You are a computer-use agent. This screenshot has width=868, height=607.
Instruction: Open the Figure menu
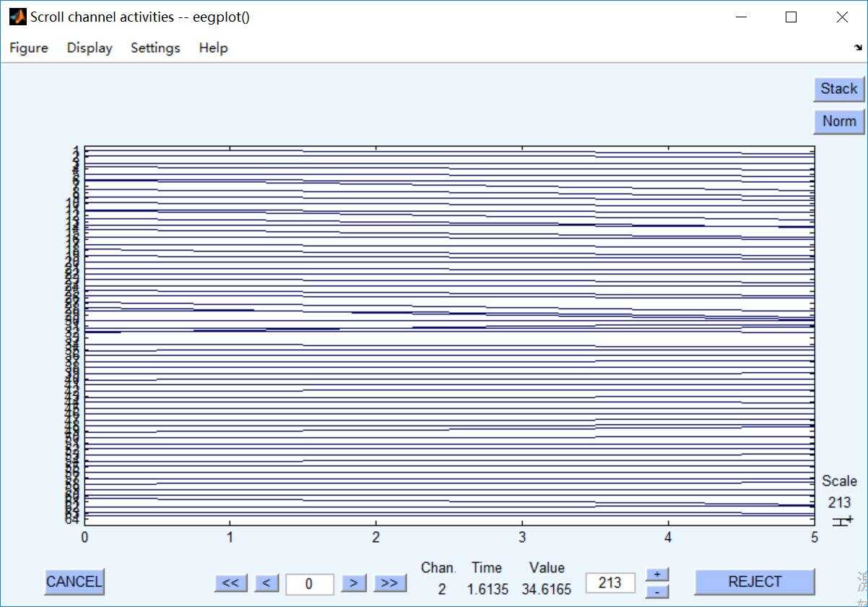[29, 48]
